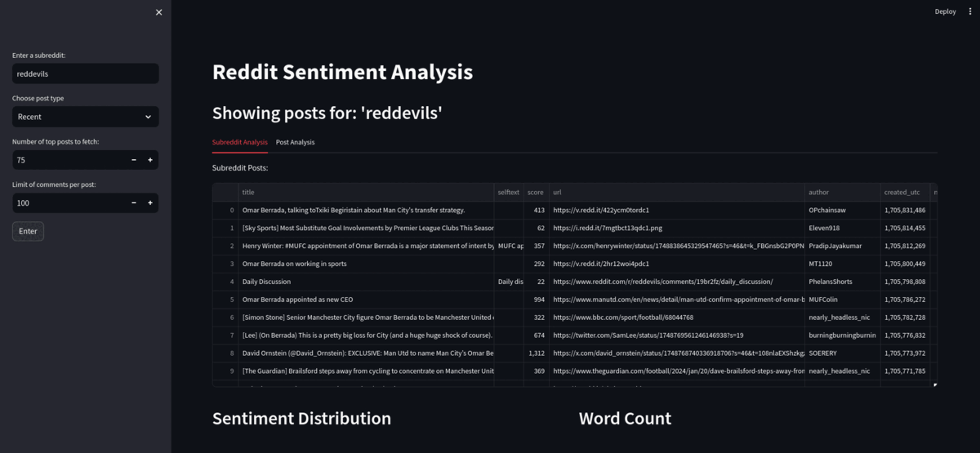
Task: Click the author cell burningburningburnin
Action: 842,335
